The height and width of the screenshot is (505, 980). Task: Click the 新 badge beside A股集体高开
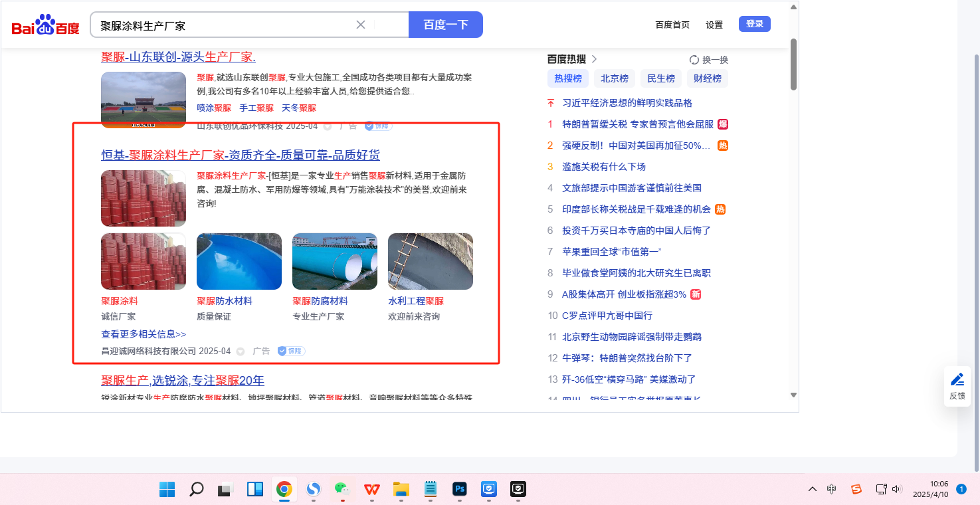click(696, 294)
